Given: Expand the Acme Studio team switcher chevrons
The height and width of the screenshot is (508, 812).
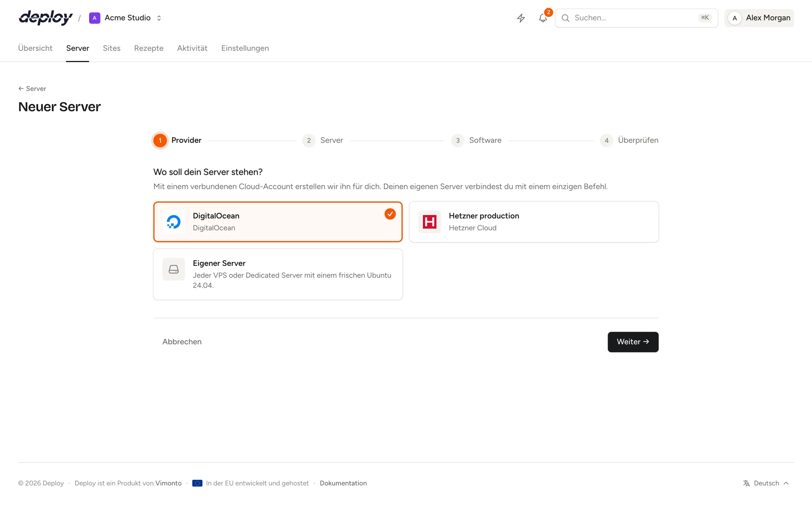Looking at the screenshot, I should 159,18.
